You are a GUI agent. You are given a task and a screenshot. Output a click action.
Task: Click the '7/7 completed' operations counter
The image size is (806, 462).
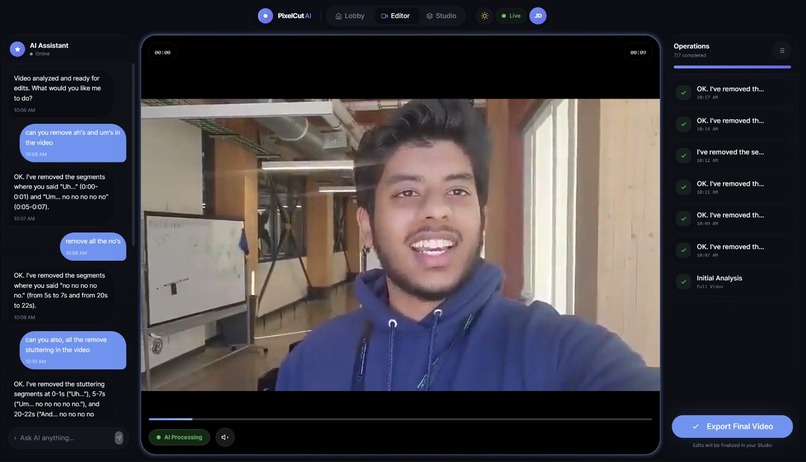click(x=690, y=56)
